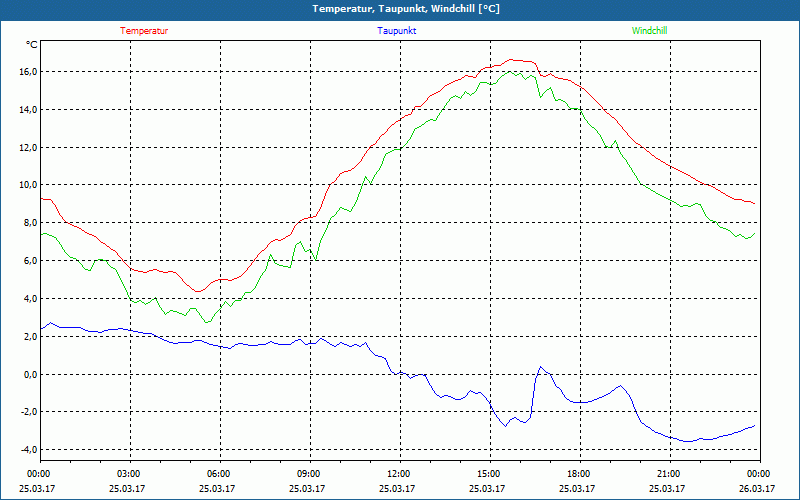Image resolution: width=800 pixels, height=500 pixels.
Task: Click the blue Taupunkt legend label
Action: click(x=396, y=31)
